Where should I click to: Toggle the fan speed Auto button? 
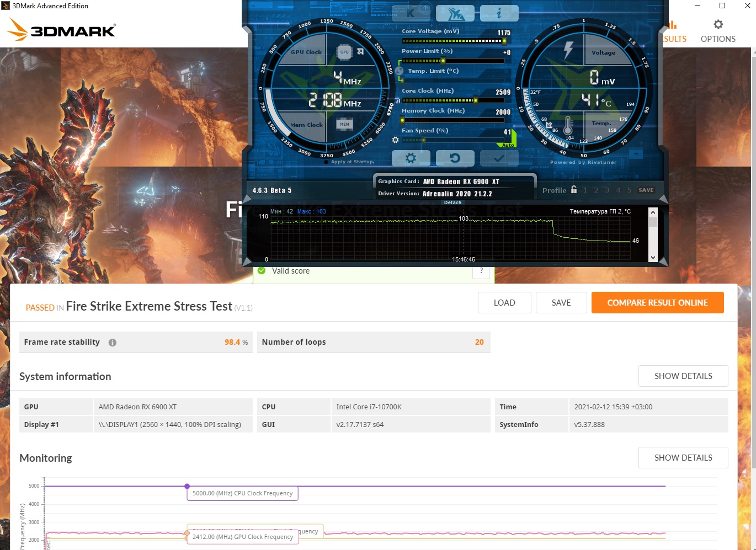point(508,145)
